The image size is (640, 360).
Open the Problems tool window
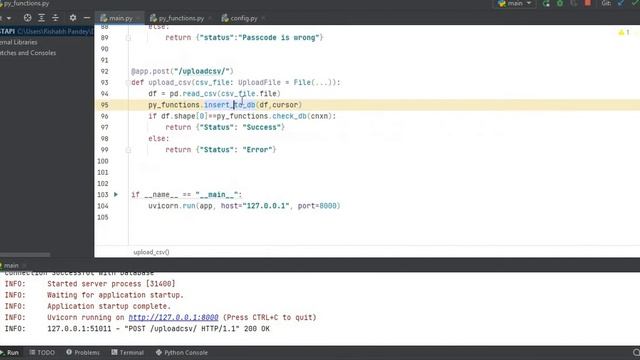[83, 353]
